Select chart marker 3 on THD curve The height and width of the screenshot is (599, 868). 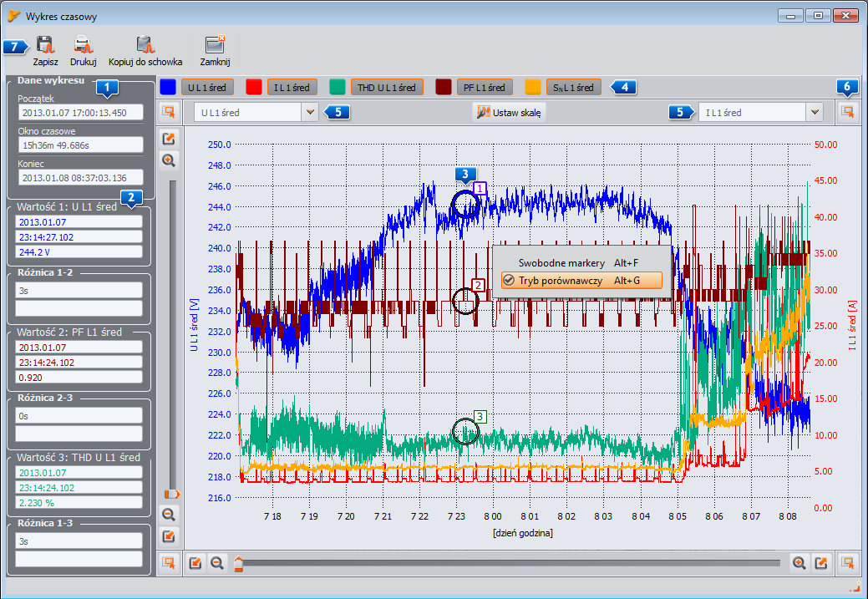point(465,431)
